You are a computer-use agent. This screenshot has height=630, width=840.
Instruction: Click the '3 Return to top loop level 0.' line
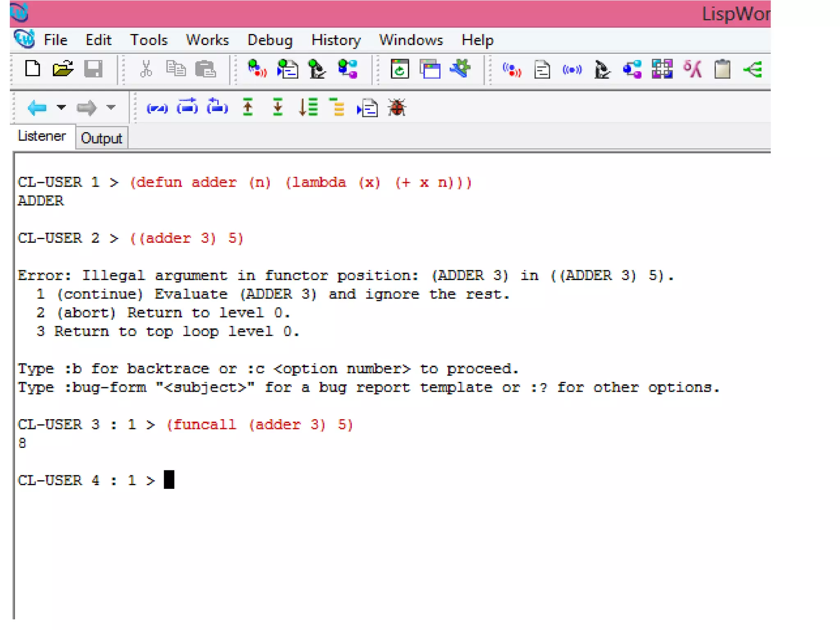(x=168, y=331)
